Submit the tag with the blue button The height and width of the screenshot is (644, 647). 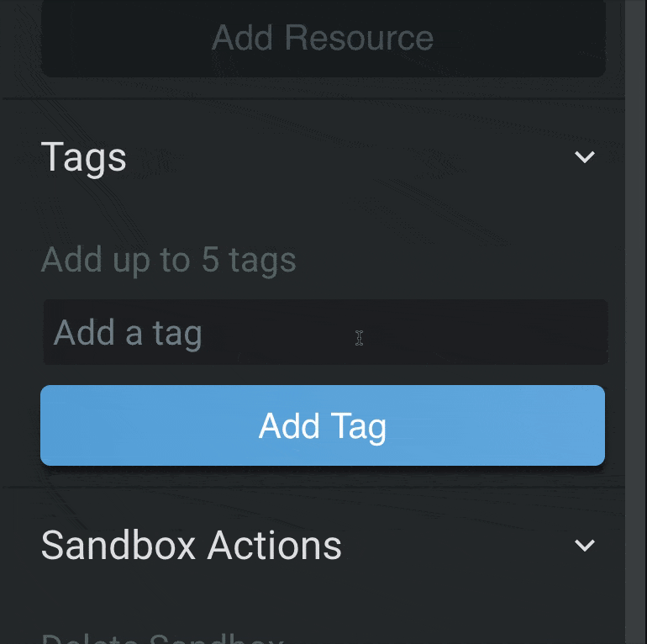323,425
